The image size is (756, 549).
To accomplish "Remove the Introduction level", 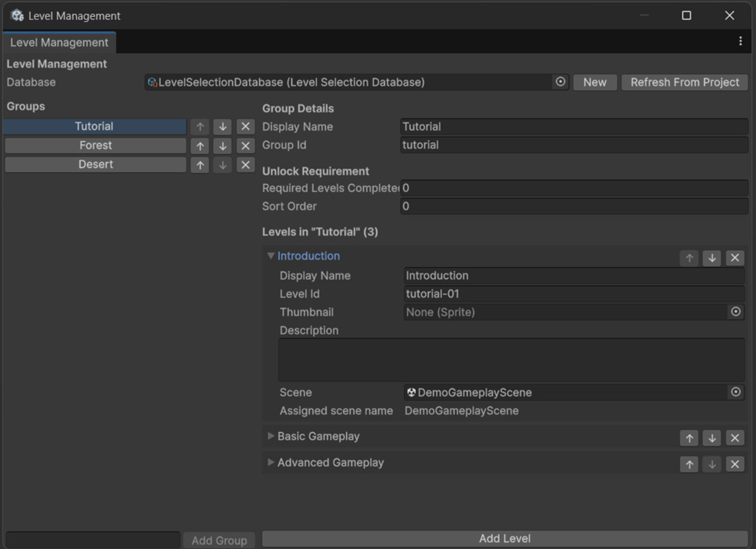I will [x=735, y=258].
